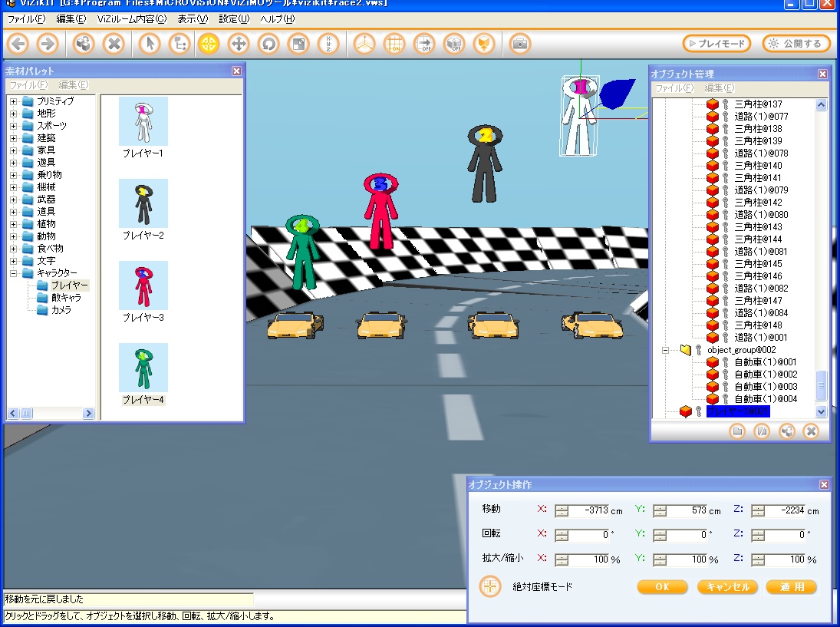This screenshot has width=840, height=627.
Task: Collapse the キャラクター folder tree node
Action: 13,273
